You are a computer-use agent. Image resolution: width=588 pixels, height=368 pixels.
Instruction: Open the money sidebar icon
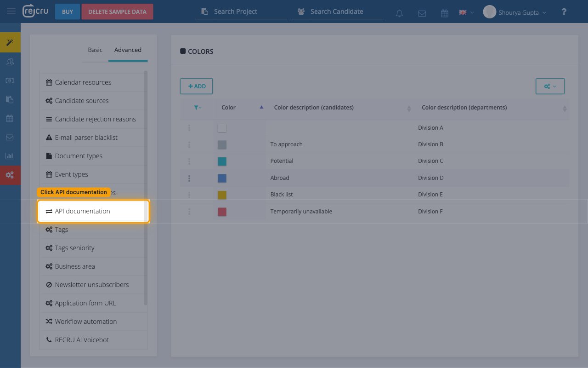[x=10, y=80]
